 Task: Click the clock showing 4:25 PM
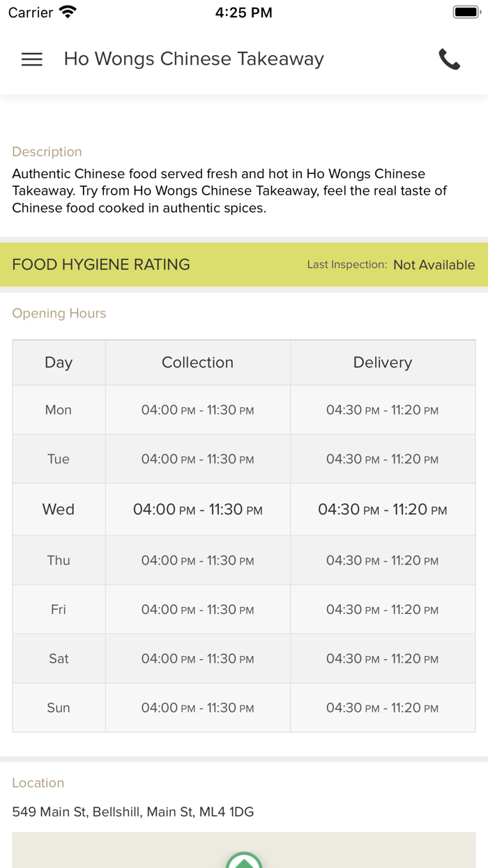(244, 12)
